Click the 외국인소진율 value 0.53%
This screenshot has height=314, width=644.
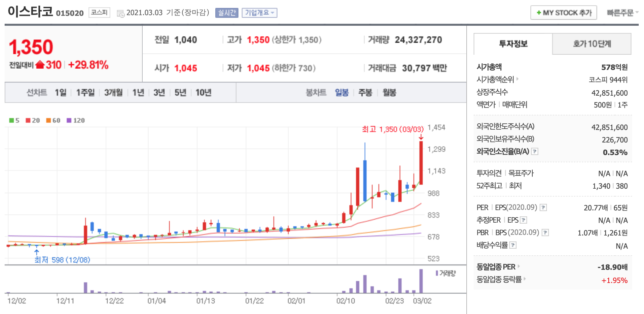(x=615, y=152)
